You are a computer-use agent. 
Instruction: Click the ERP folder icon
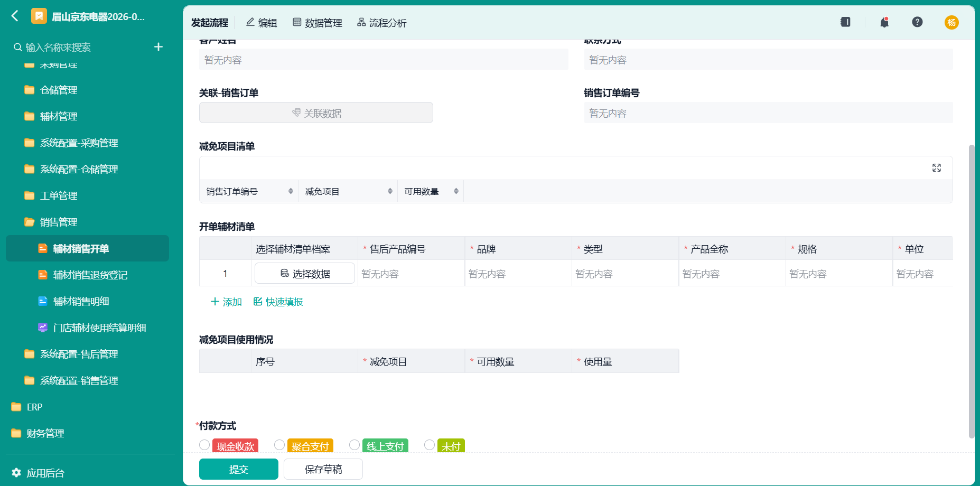coord(16,407)
